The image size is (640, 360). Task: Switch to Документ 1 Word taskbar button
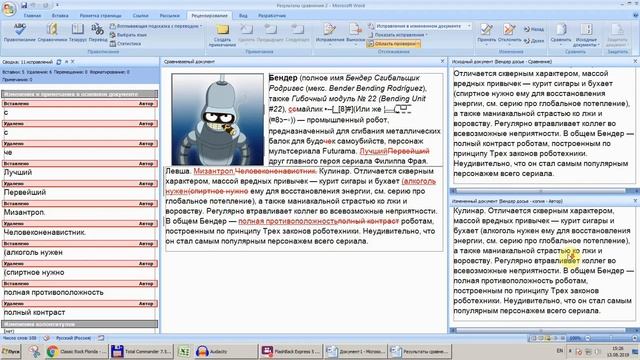click(356, 351)
